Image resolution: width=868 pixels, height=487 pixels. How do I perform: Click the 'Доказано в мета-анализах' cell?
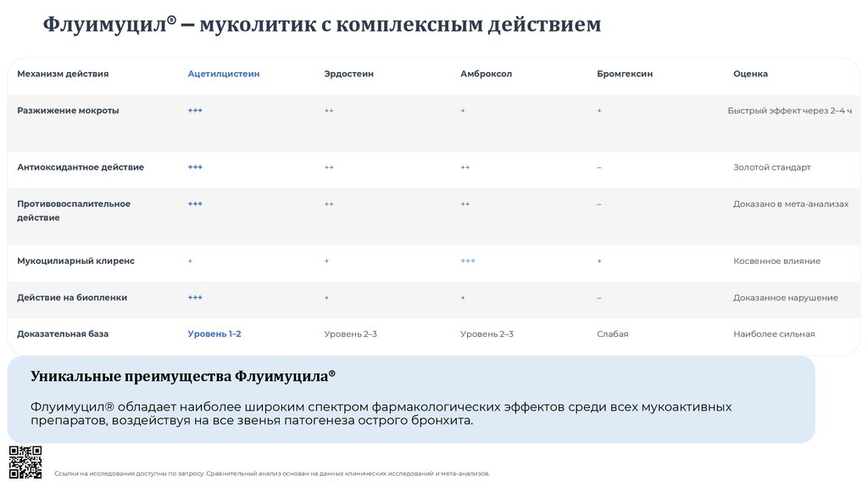pyautogui.click(x=791, y=204)
